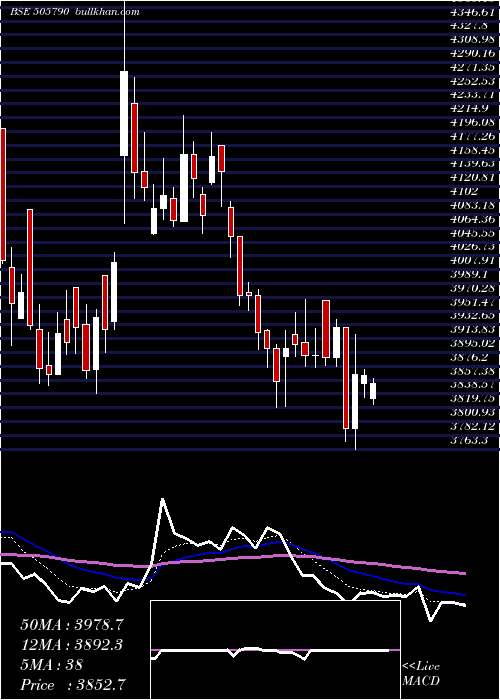This screenshot has width=500, height=700.
Task: Click the 3782.12 price level label
Action: click(475, 426)
